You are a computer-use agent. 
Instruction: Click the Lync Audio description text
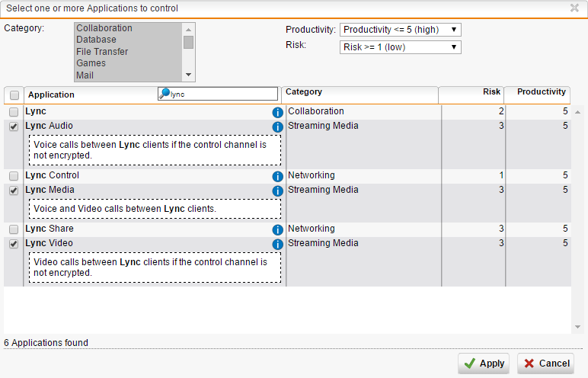[x=150, y=150]
